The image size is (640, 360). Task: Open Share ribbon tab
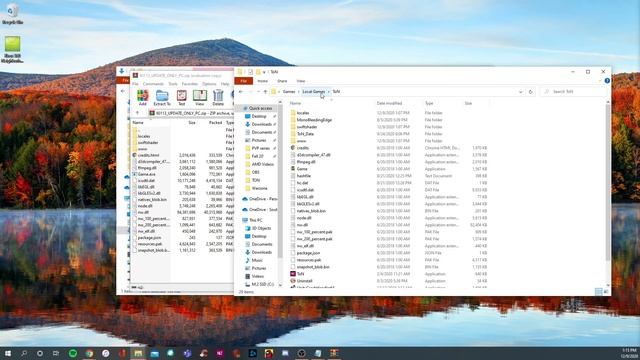pos(282,81)
